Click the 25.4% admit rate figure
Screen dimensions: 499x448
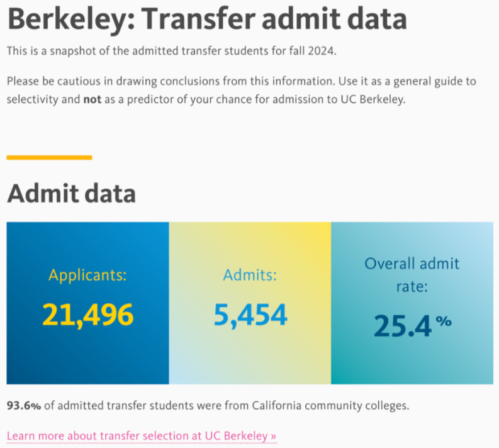click(x=403, y=326)
